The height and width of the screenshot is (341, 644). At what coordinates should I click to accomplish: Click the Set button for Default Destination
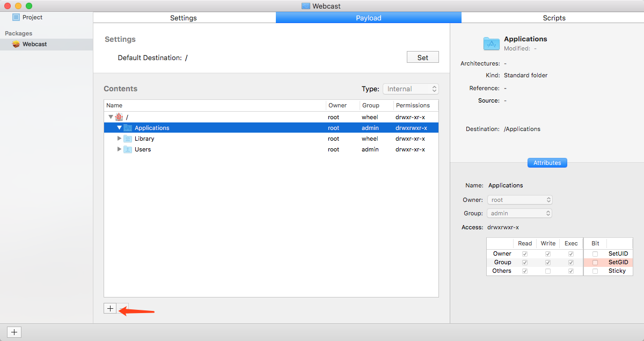422,56
